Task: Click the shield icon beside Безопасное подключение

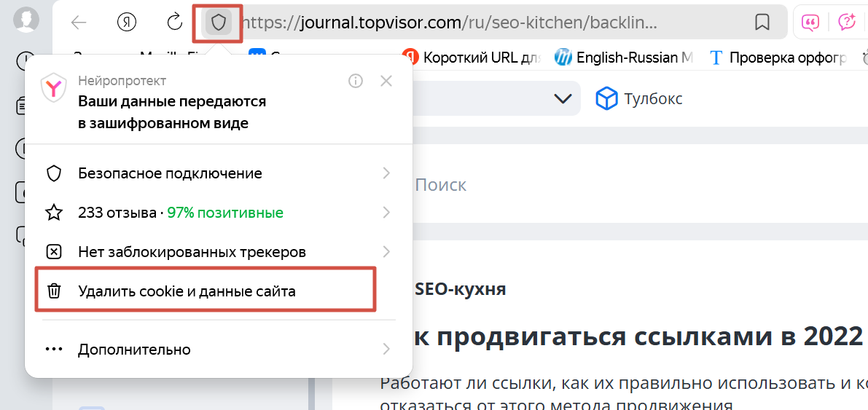Action: coord(53,174)
